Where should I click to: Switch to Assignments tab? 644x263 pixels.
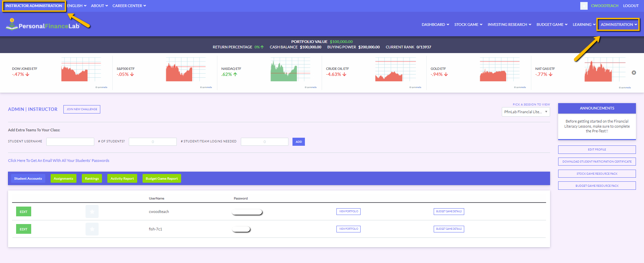tap(63, 178)
